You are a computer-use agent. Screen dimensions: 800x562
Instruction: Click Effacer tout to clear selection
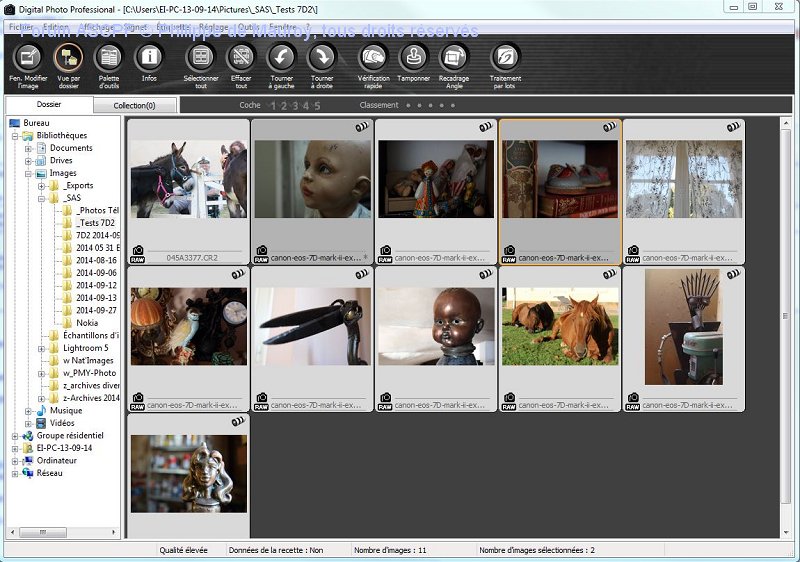(x=241, y=58)
